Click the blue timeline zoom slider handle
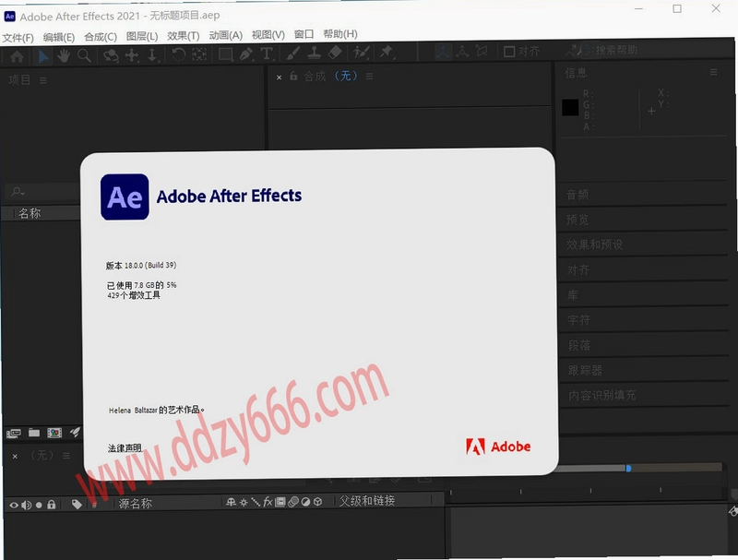The height and width of the screenshot is (560, 738). pyautogui.click(x=628, y=469)
